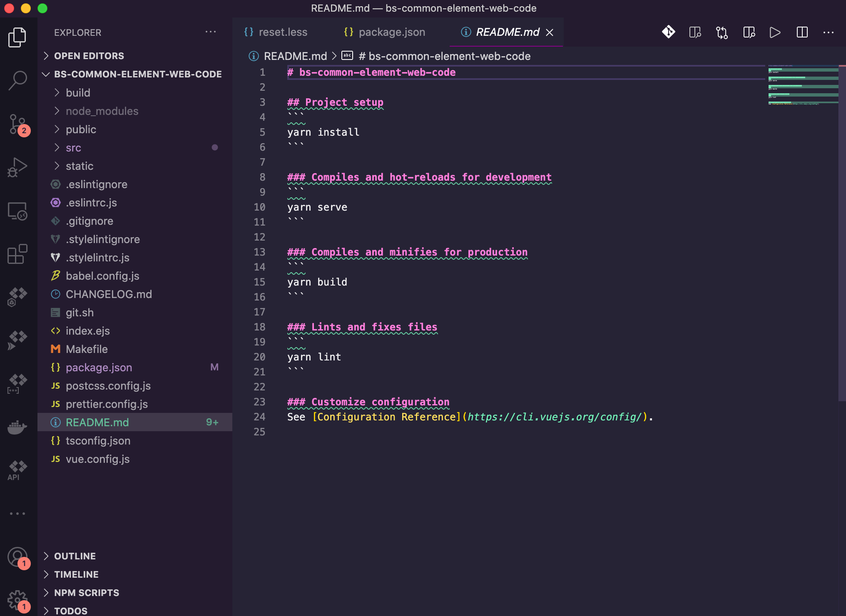Open the Remote Explorer view
The width and height of the screenshot is (846, 616).
(17, 211)
